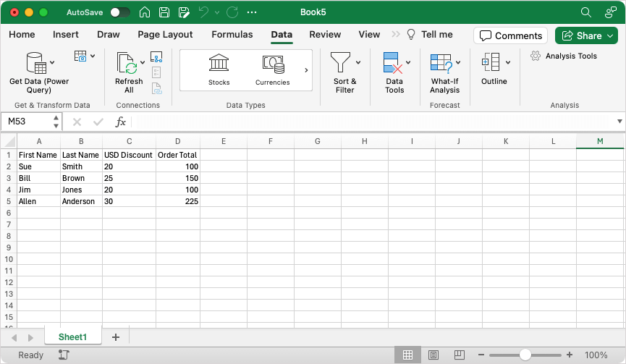Toggle the AutoSave switch
Screen dimensions: 626x364
click(x=120, y=12)
